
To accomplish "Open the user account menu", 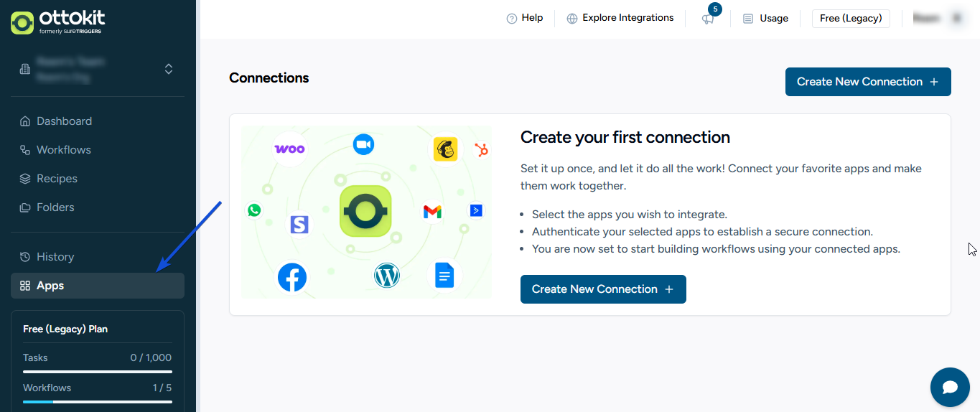I will [x=938, y=19].
